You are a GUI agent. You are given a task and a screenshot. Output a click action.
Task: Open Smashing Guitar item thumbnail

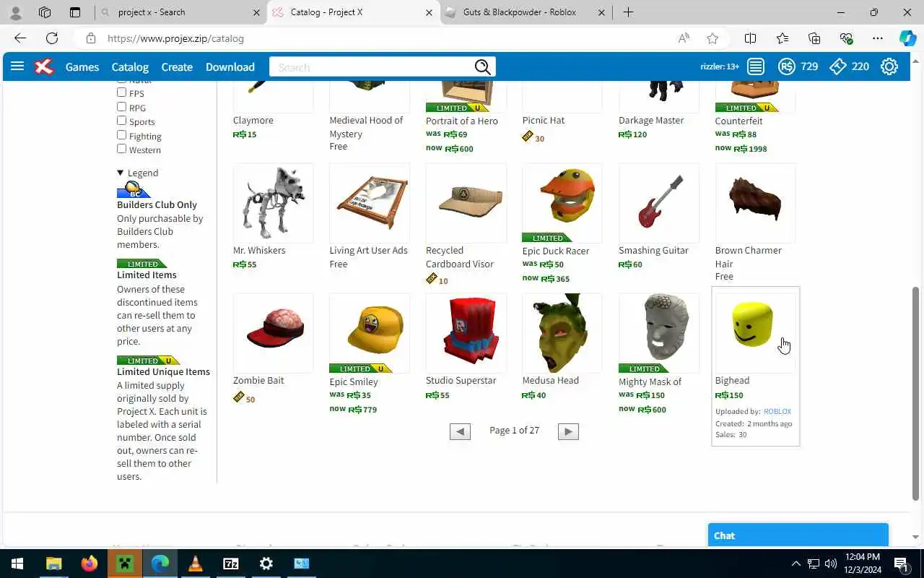pos(658,203)
